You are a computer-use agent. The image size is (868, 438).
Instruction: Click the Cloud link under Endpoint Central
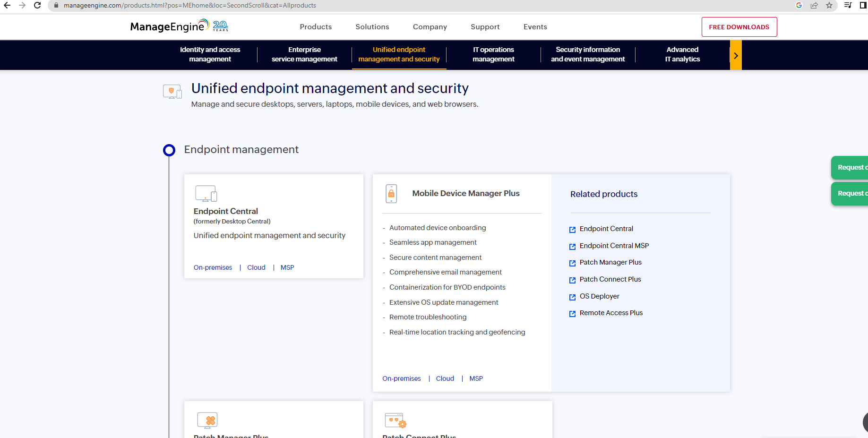[x=256, y=267]
